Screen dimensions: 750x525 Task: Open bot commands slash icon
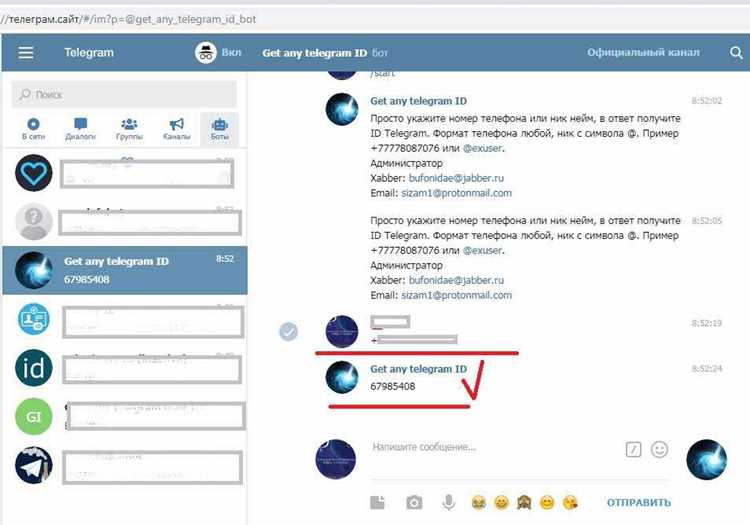633,449
